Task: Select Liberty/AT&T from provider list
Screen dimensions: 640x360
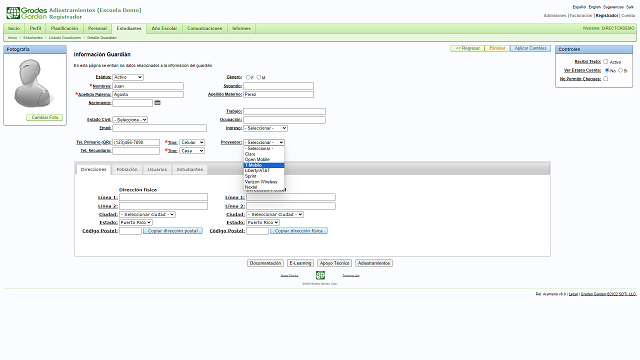Action: tap(264, 171)
